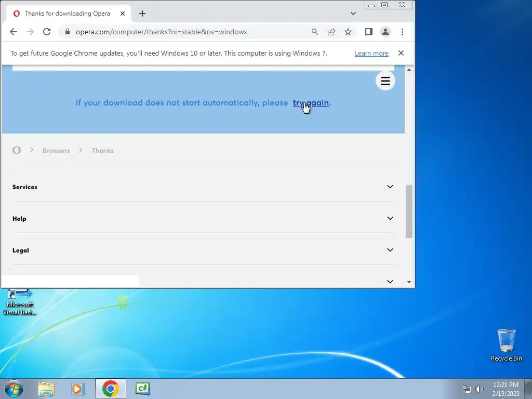
Task: Expand the last footer section chevron
Action: click(390, 282)
